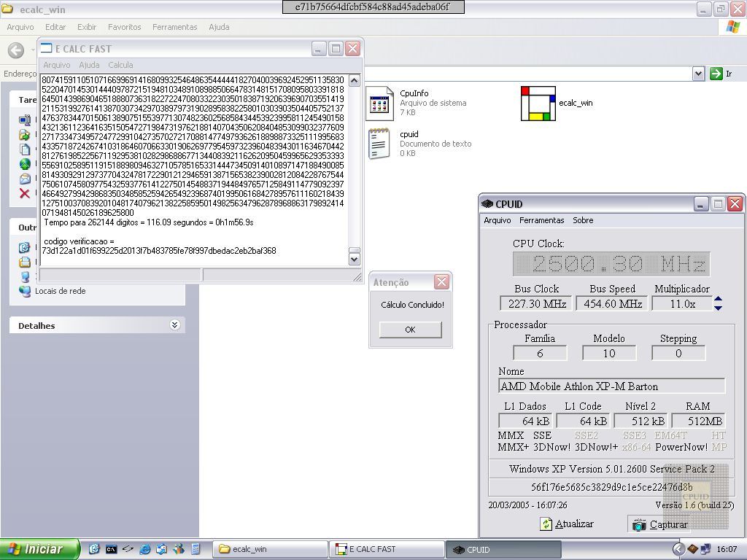Click the Locais de rede link

click(x=61, y=291)
